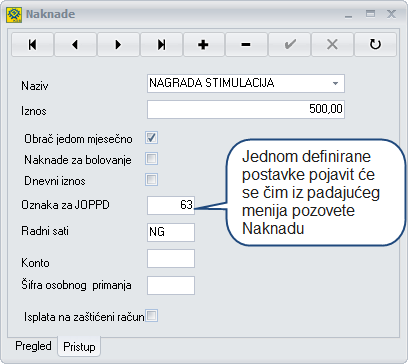Switch to the Pregled tab

33,346
